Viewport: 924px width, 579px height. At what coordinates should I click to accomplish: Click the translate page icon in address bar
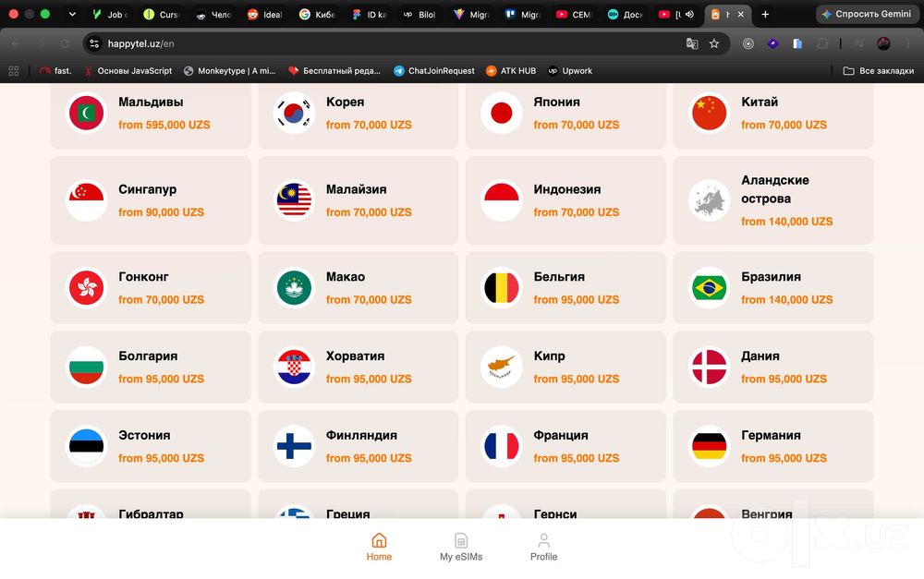coord(692,43)
